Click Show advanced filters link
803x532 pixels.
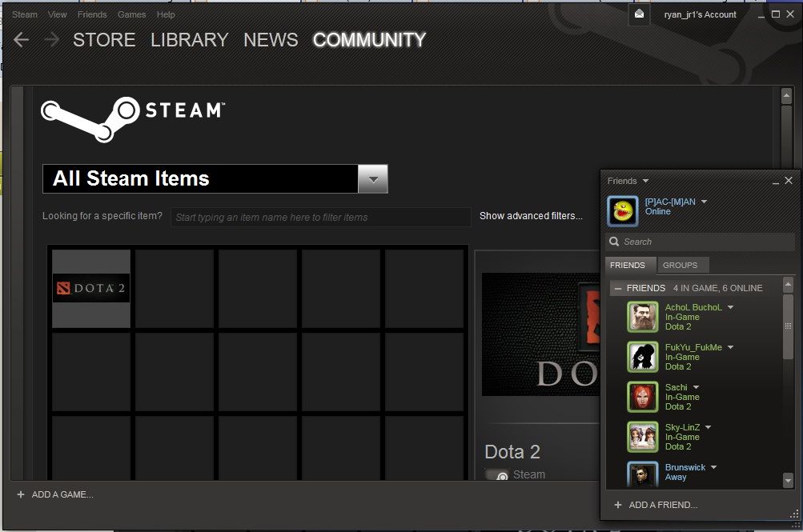[531, 216]
